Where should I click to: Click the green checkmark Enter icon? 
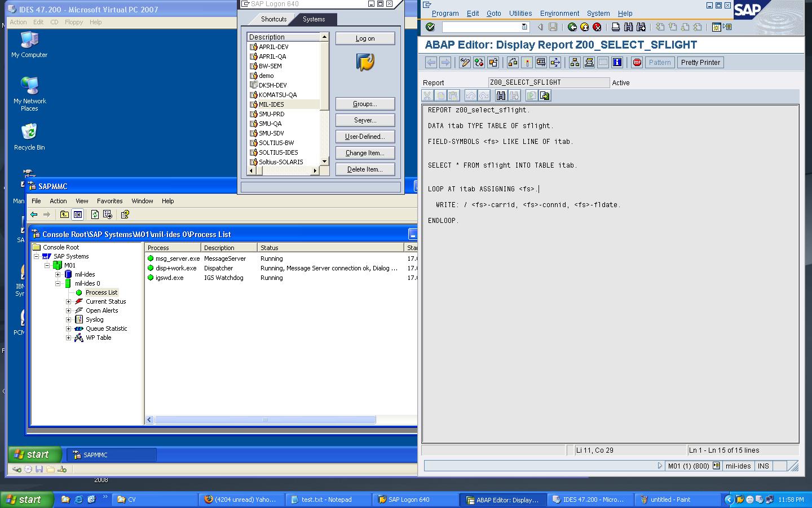430,27
